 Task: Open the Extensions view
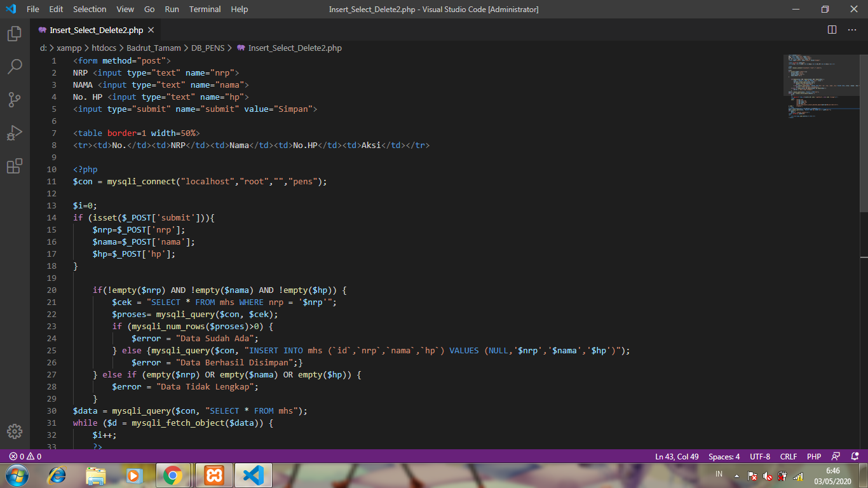pyautogui.click(x=15, y=166)
